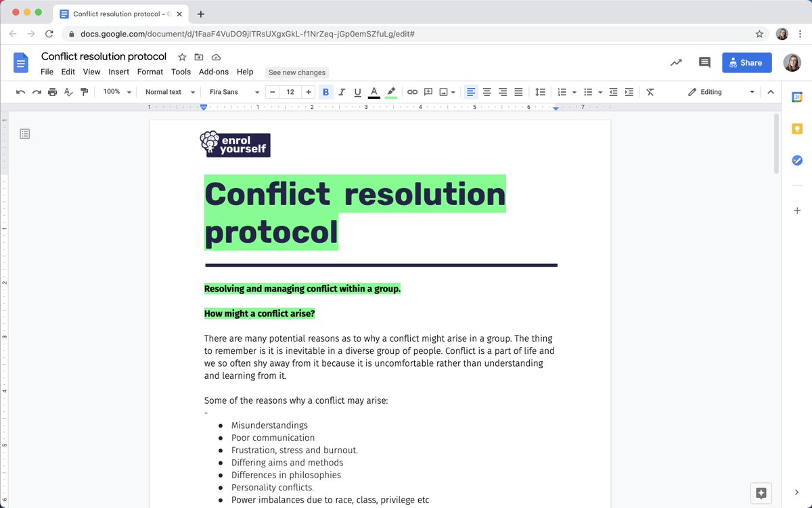
Task: Open Google Keep notes panel
Action: (x=796, y=128)
